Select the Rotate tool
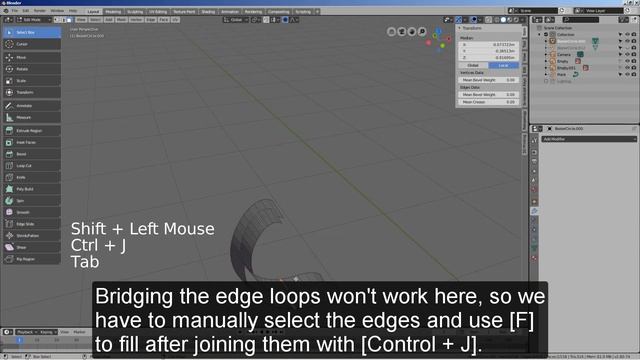Image resolution: width=640 pixels, height=360 pixels. tap(32, 69)
